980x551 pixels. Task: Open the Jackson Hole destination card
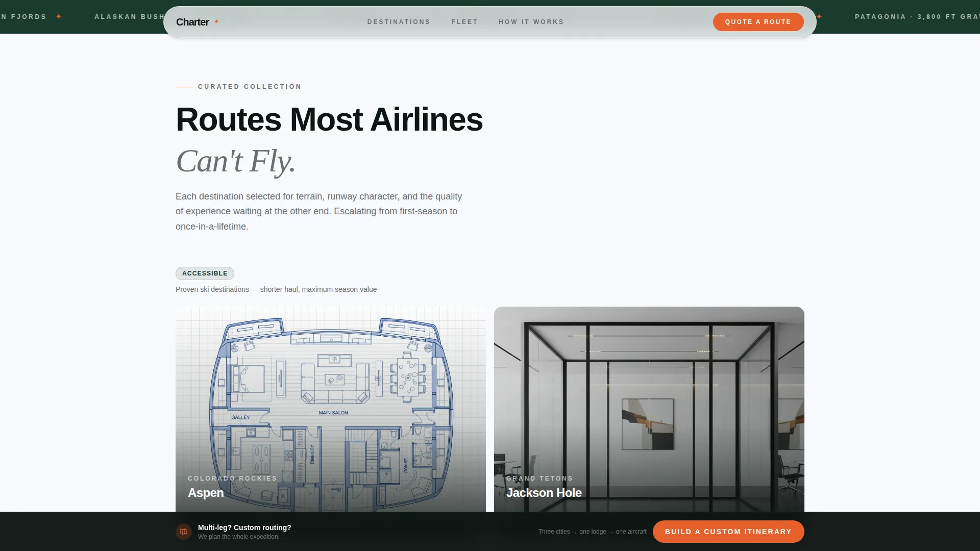point(649,409)
